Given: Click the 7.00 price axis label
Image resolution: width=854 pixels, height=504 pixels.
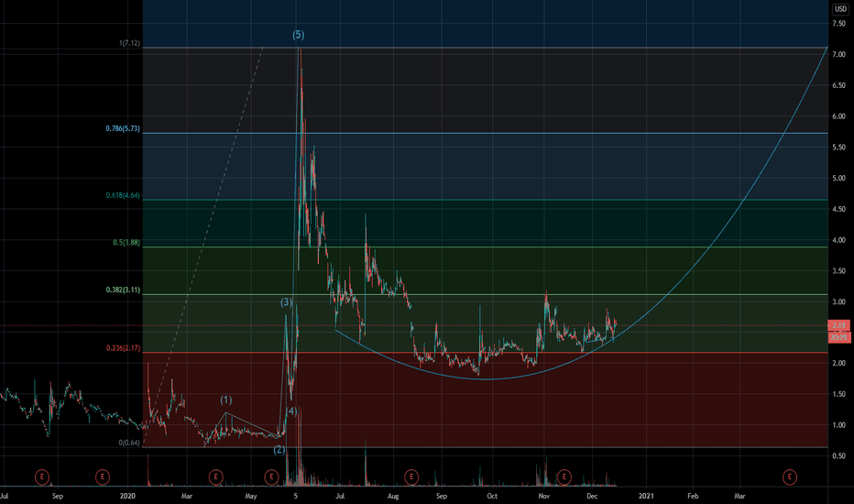Looking at the screenshot, I should click(838, 54).
